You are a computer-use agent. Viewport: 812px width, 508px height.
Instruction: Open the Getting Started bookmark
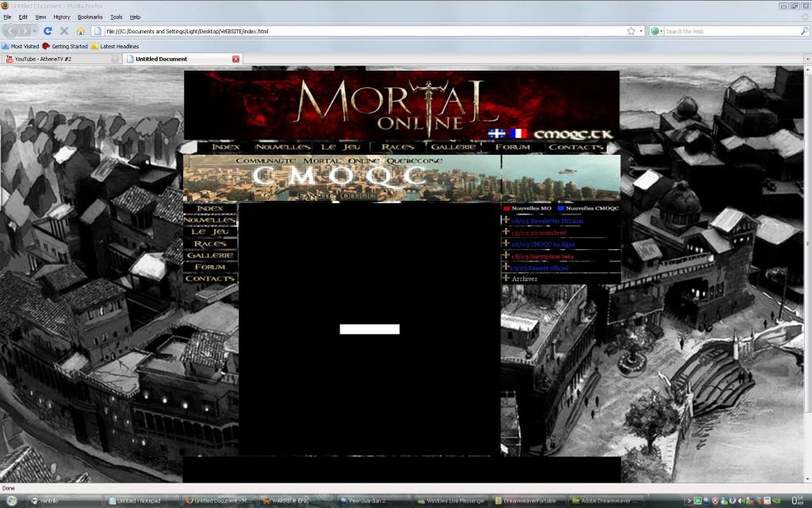[65, 46]
